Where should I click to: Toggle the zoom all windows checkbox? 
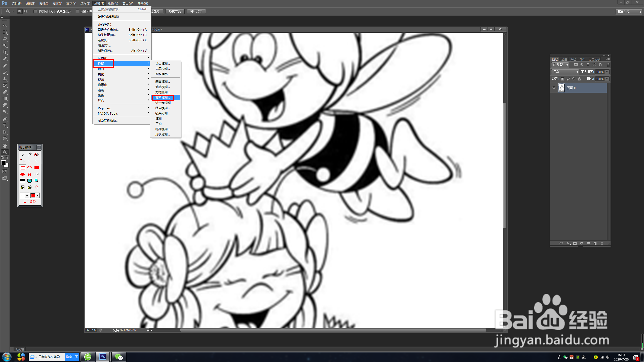[77, 11]
